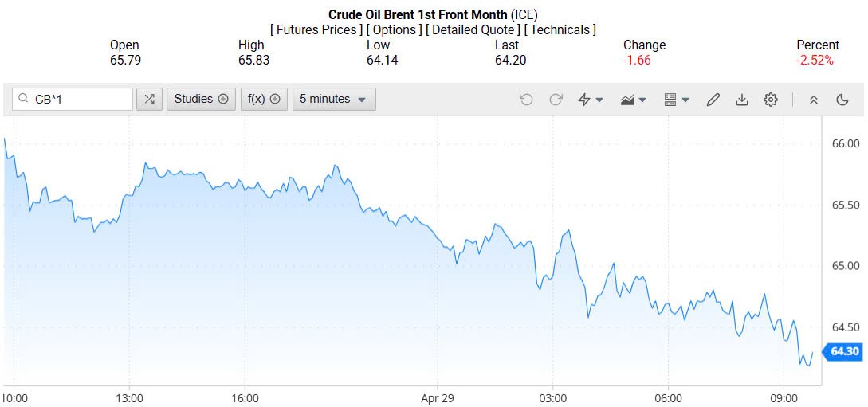View the Technicals link
The width and height of the screenshot is (868, 407).
pyautogui.click(x=560, y=30)
